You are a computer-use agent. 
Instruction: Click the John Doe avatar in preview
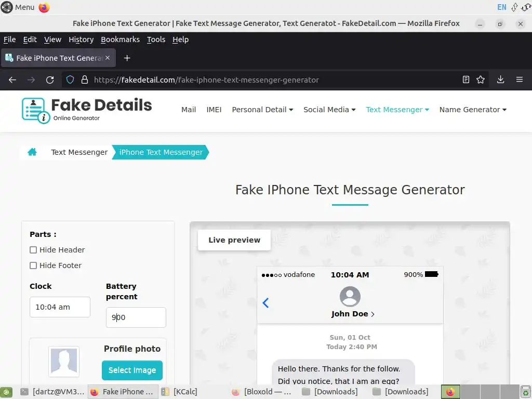(x=350, y=297)
